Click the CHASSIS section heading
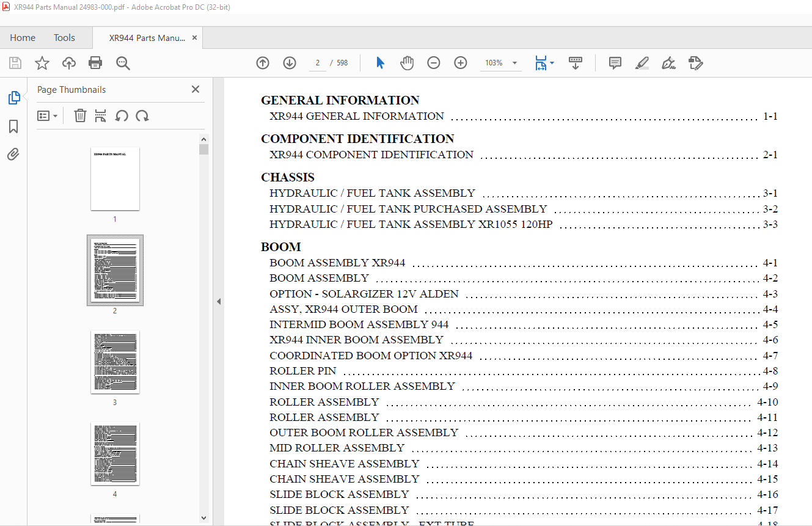This screenshot has height=526, width=812. (288, 177)
